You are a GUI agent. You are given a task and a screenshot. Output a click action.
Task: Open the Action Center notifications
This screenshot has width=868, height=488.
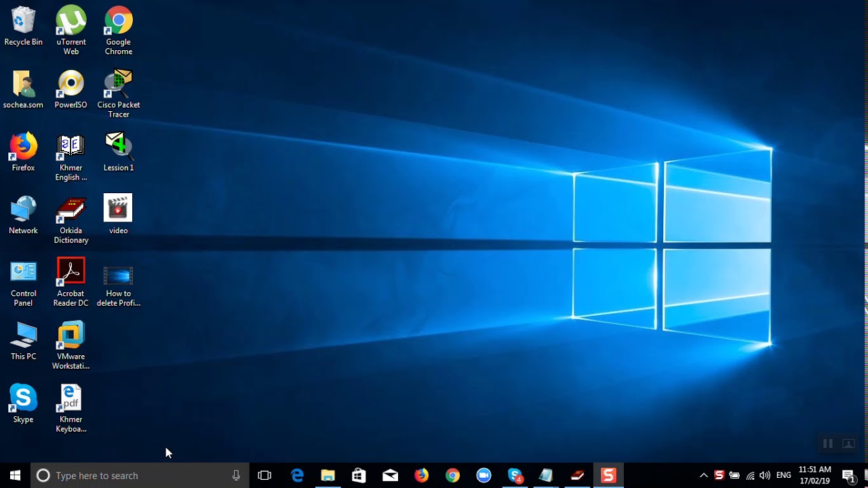point(848,475)
